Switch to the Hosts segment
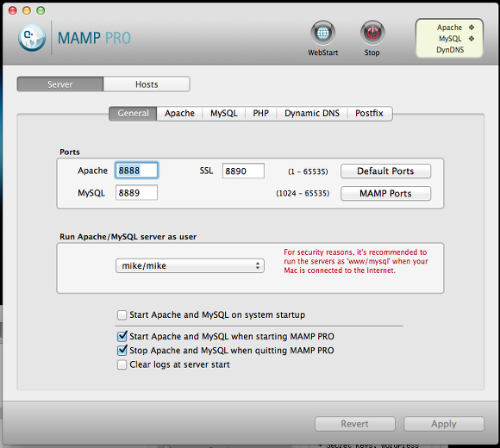This screenshot has width=500, height=448. click(147, 84)
